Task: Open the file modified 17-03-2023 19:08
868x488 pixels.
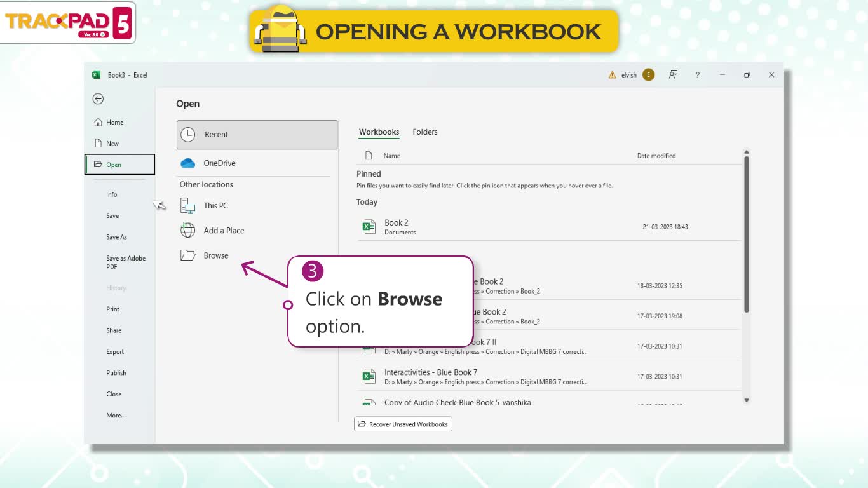Action: tap(548, 316)
